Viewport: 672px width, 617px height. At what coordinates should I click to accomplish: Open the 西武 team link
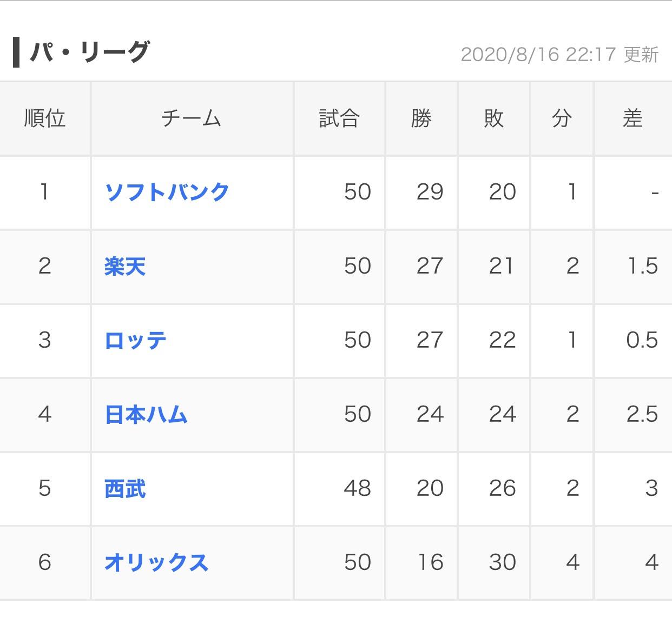125,488
